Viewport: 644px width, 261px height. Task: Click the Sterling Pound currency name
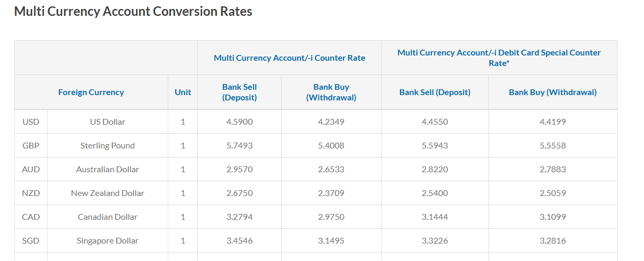[x=107, y=145]
